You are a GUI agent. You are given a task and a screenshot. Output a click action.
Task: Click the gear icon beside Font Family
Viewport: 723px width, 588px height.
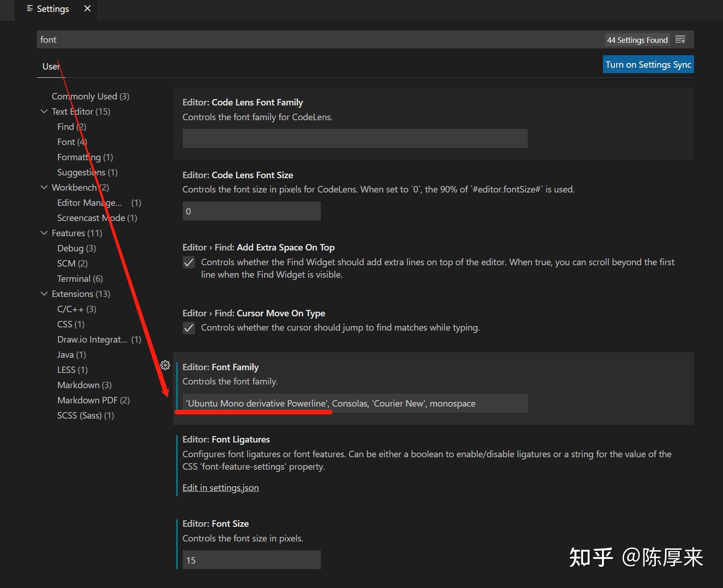point(165,366)
